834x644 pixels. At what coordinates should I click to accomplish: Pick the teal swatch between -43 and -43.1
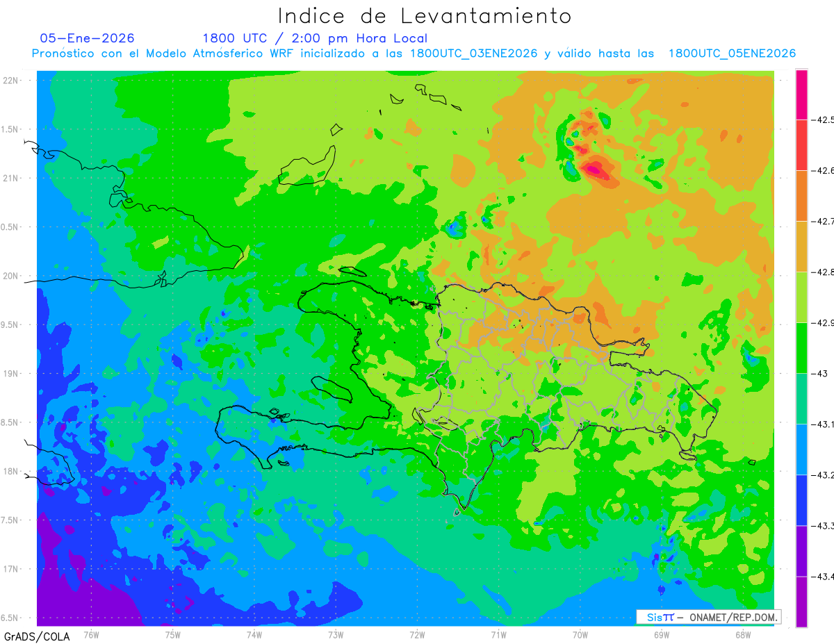pos(801,399)
